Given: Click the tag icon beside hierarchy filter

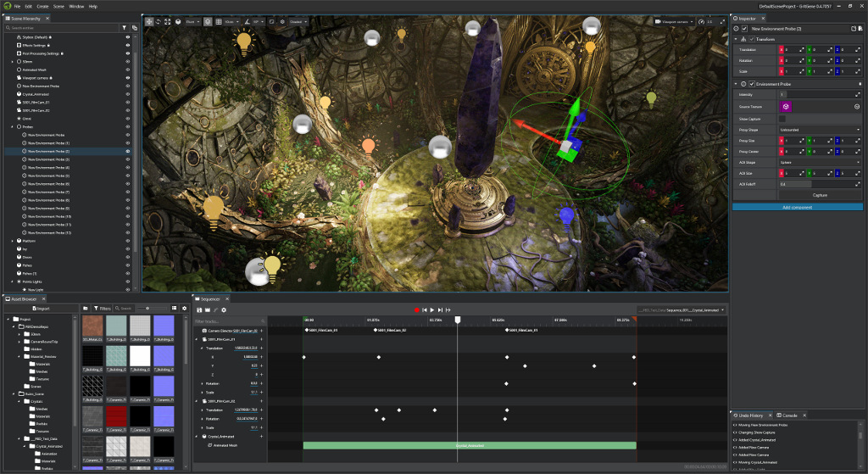Looking at the screenshot, I should click(x=134, y=27).
